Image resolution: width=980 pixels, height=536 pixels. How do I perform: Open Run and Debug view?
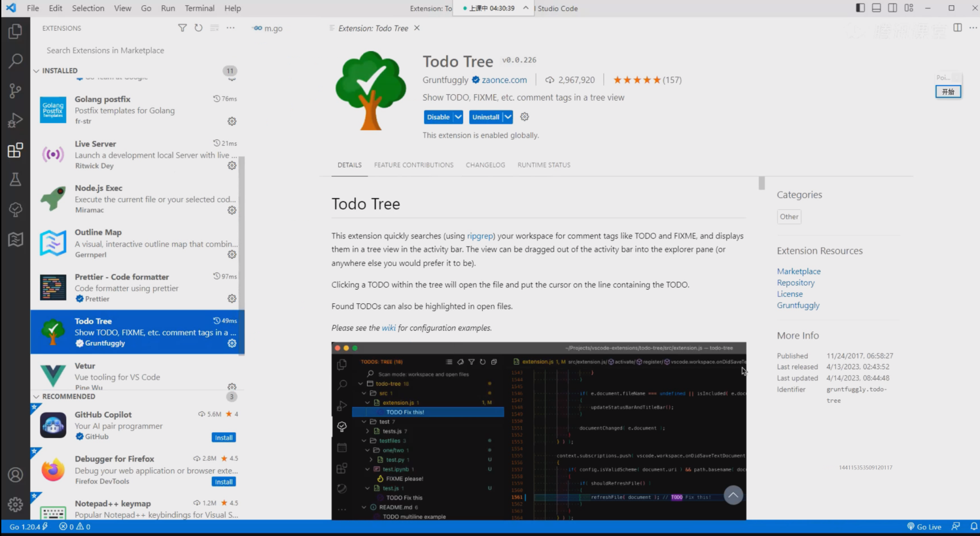pyautogui.click(x=15, y=120)
